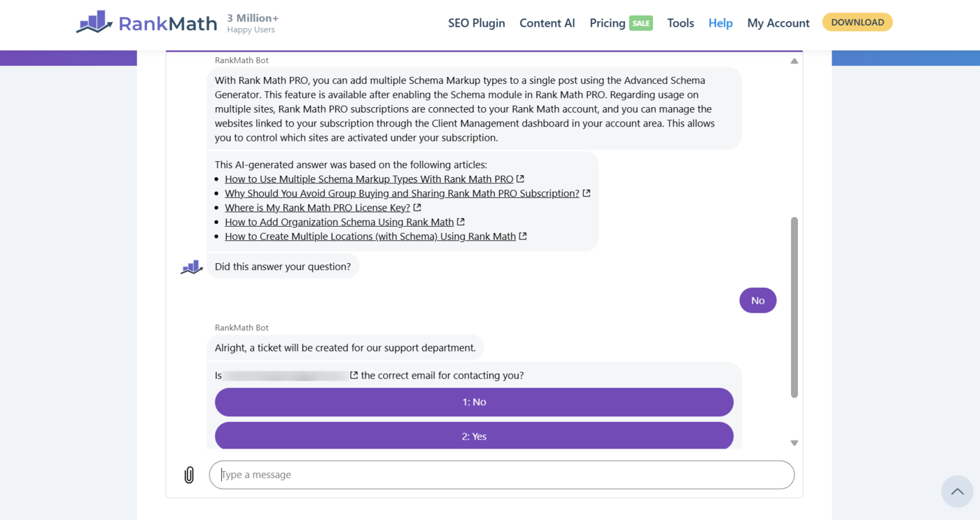Choose the '2: Yes' chat option
Image resolution: width=980 pixels, height=520 pixels.
[473, 435]
